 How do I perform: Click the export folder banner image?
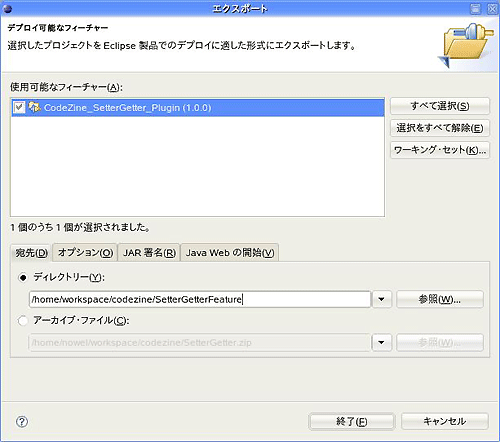pos(465,44)
